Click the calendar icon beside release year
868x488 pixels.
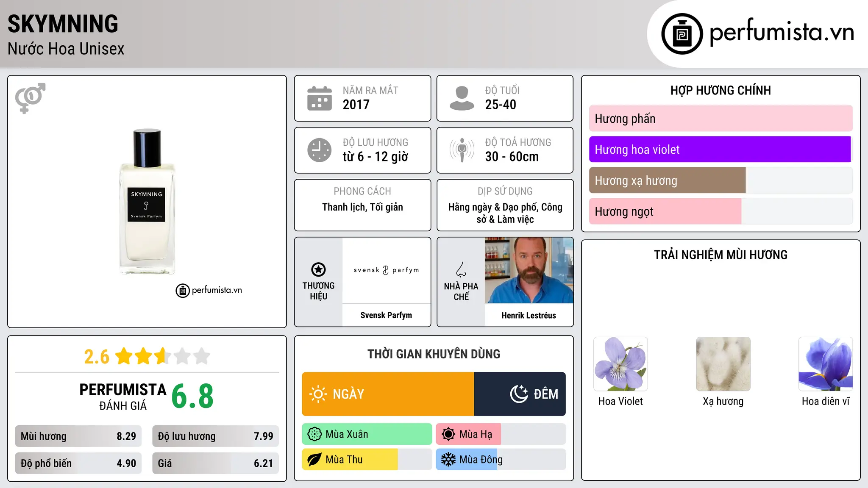(319, 98)
